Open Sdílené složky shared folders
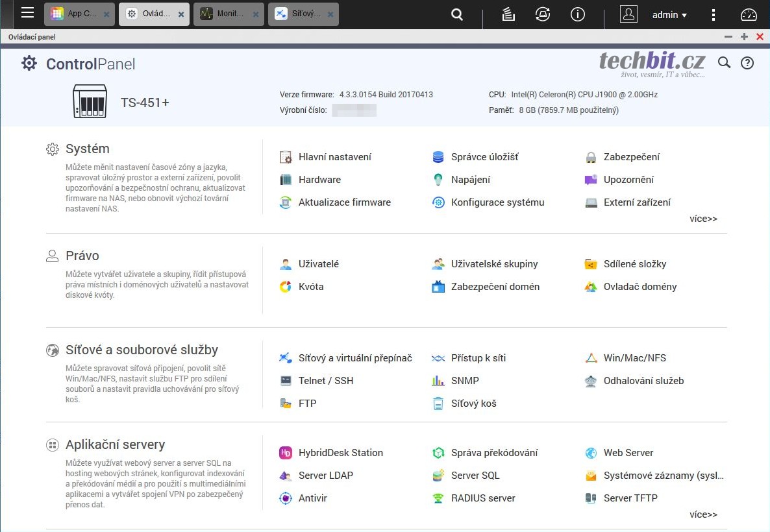Screen dimensions: 770x532 click(x=634, y=264)
